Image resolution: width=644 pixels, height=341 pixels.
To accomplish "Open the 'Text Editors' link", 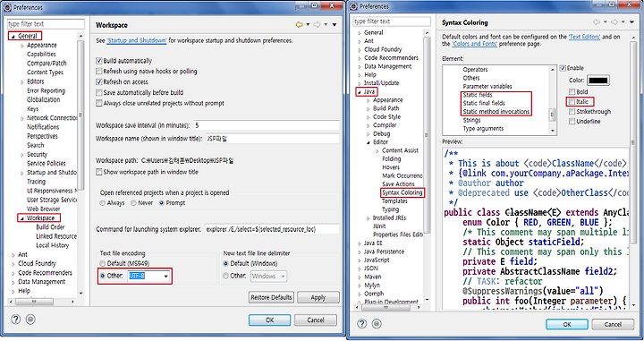I will [x=584, y=37].
